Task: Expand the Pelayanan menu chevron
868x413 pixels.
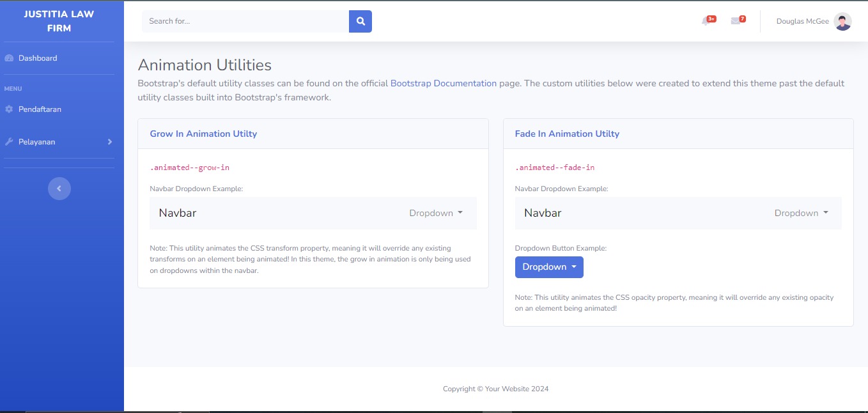Action: coord(109,142)
